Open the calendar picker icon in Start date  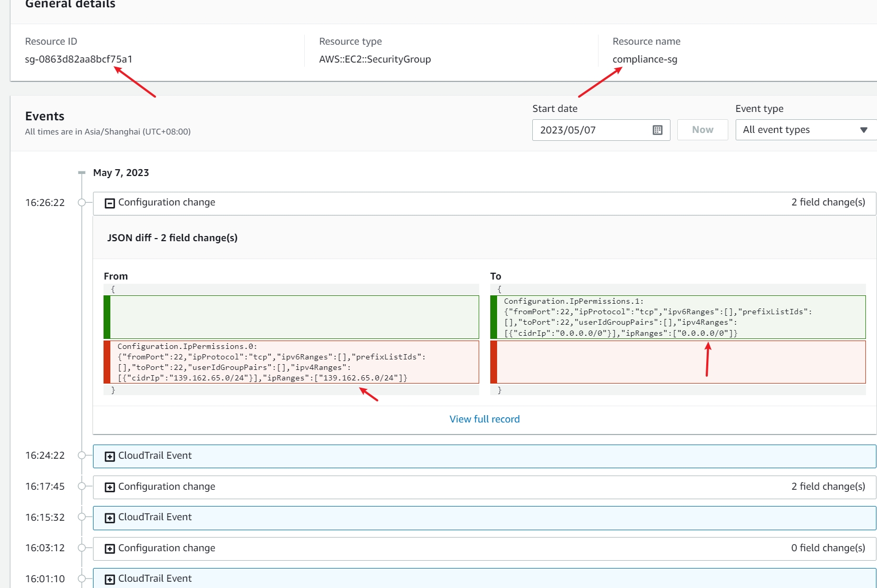pyautogui.click(x=657, y=130)
